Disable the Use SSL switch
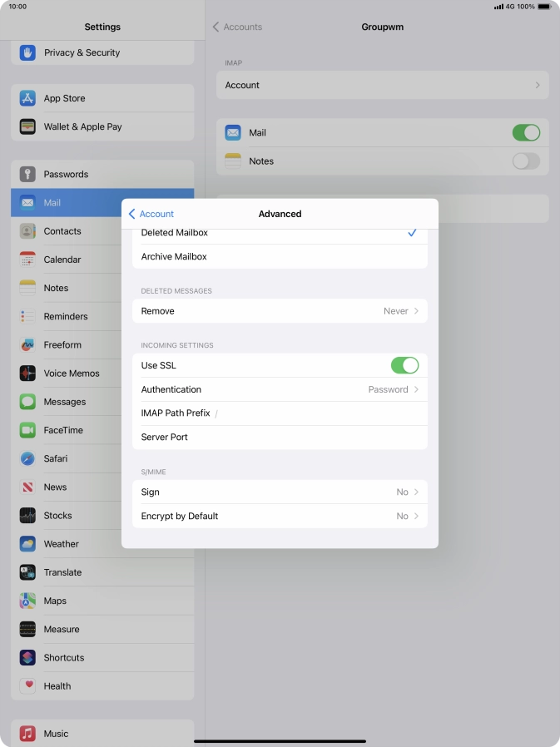 pos(404,365)
